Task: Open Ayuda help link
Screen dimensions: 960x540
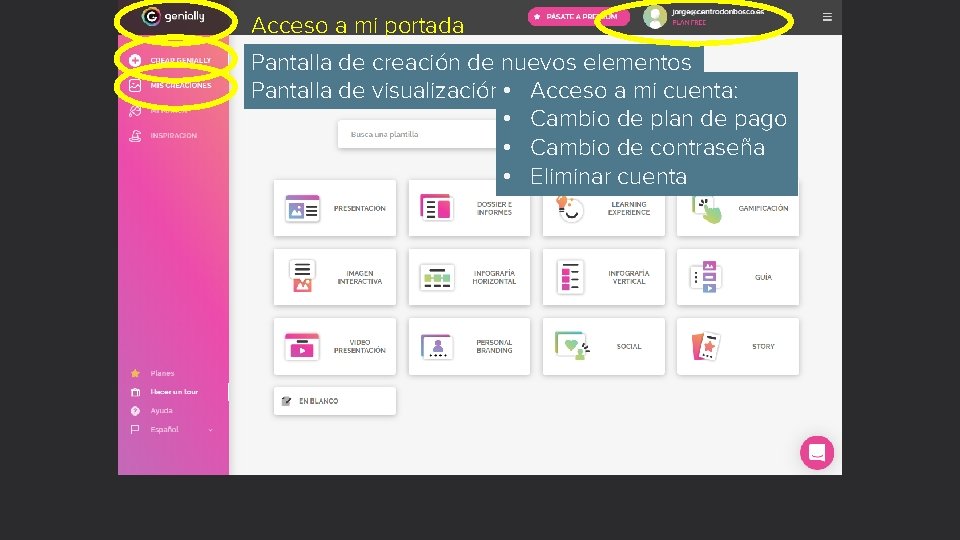Action: (161, 411)
